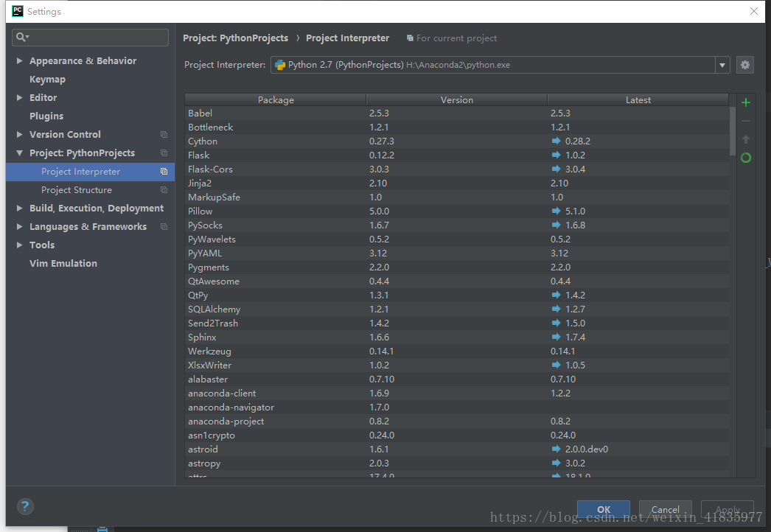The width and height of the screenshot is (771, 532).
Task: Click the update arrow icon for astropy
Action: click(556, 463)
